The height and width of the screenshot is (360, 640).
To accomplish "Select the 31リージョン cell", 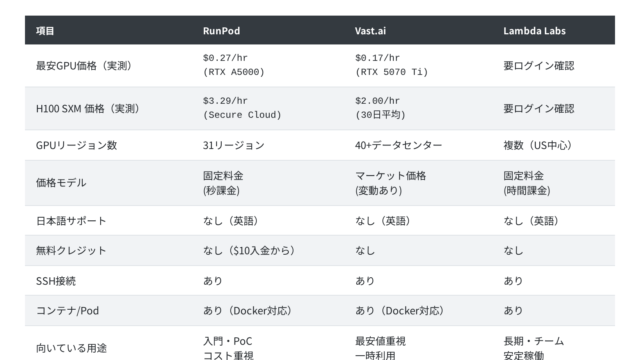I will [233, 145].
